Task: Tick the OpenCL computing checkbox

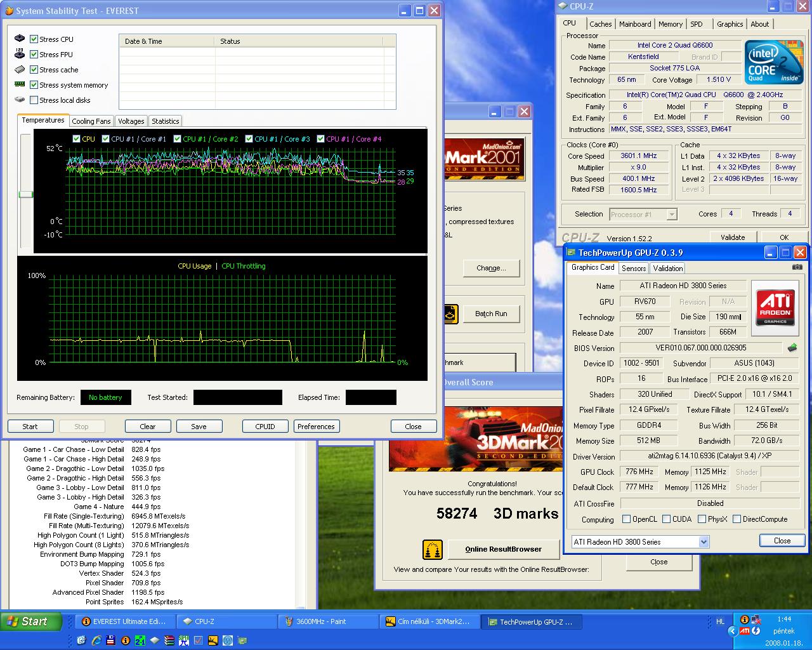Action: coord(627,519)
